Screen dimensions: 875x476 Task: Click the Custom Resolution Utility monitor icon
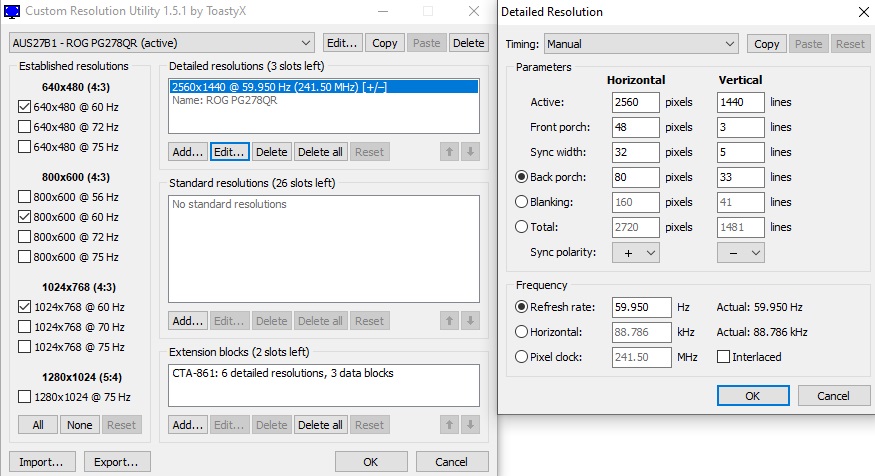pos(12,12)
